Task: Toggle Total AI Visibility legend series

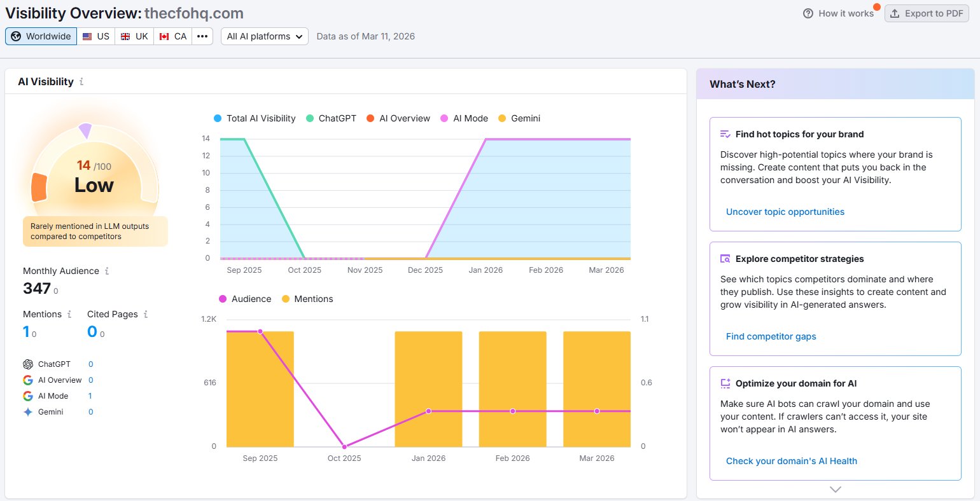Action: coord(255,118)
